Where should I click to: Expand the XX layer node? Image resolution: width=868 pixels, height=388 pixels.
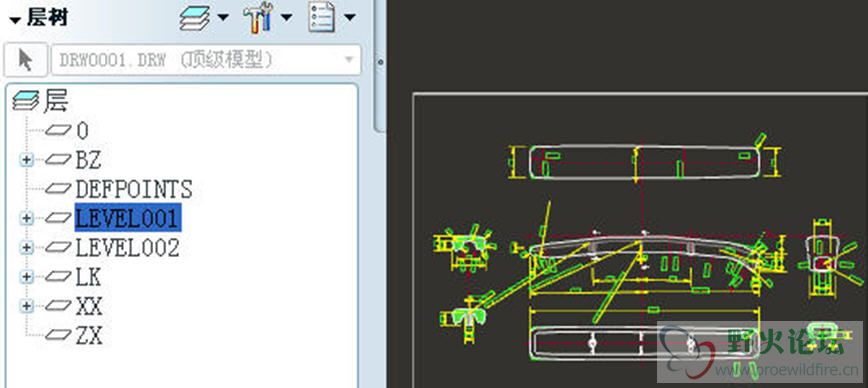[x=26, y=306]
